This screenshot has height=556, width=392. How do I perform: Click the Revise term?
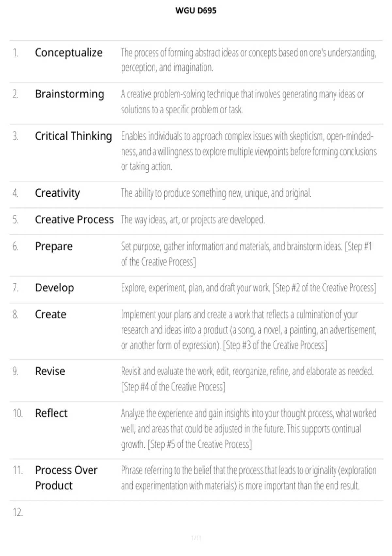coord(50,371)
